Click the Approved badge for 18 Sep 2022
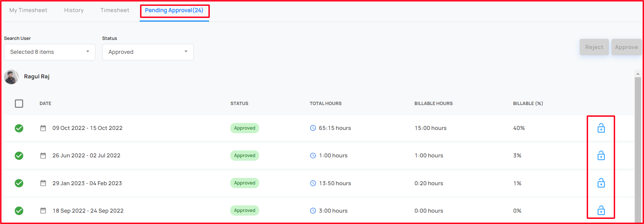The width and height of the screenshot is (644, 224). coord(245,210)
